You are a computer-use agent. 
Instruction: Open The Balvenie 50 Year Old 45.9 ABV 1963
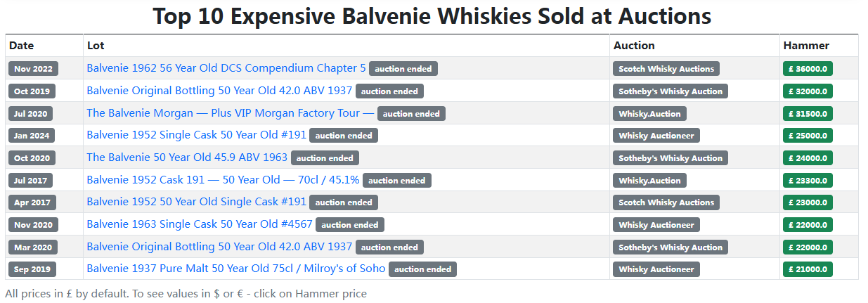[x=187, y=157]
